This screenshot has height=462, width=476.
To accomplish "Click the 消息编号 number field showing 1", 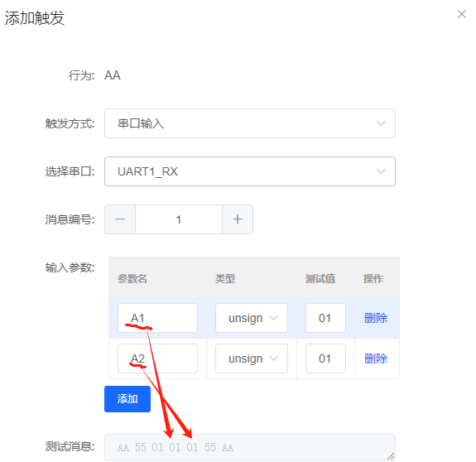I will tap(179, 219).
